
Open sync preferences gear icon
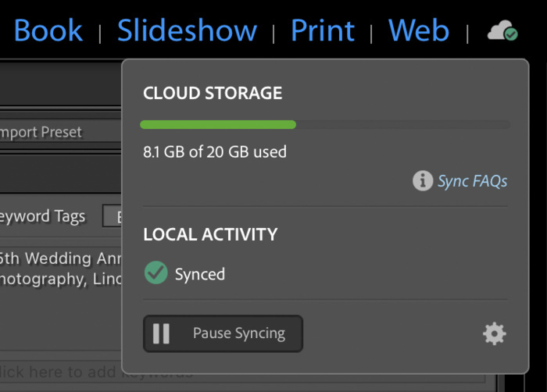click(495, 333)
